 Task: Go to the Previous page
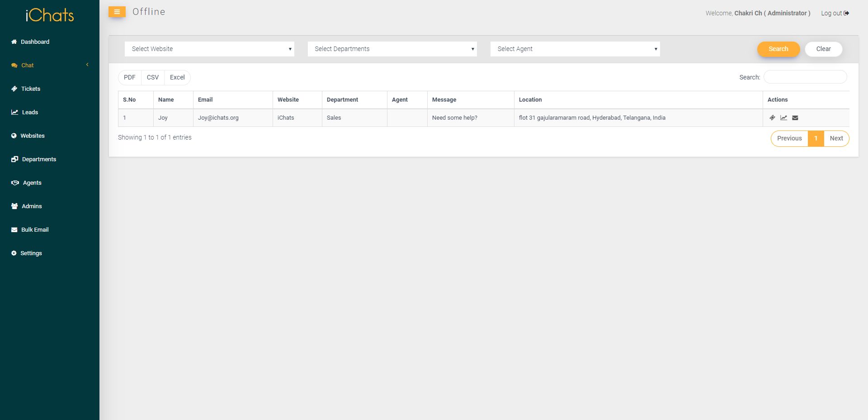click(789, 138)
